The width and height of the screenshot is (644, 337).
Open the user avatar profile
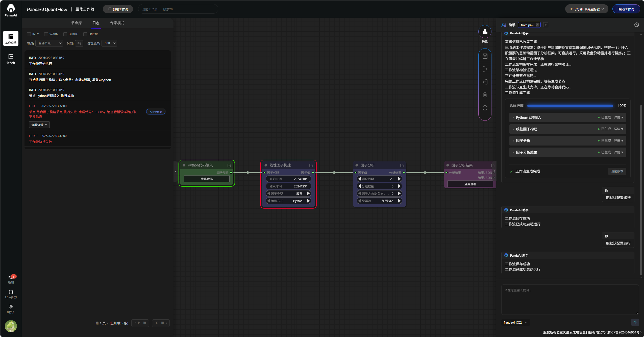(11, 326)
